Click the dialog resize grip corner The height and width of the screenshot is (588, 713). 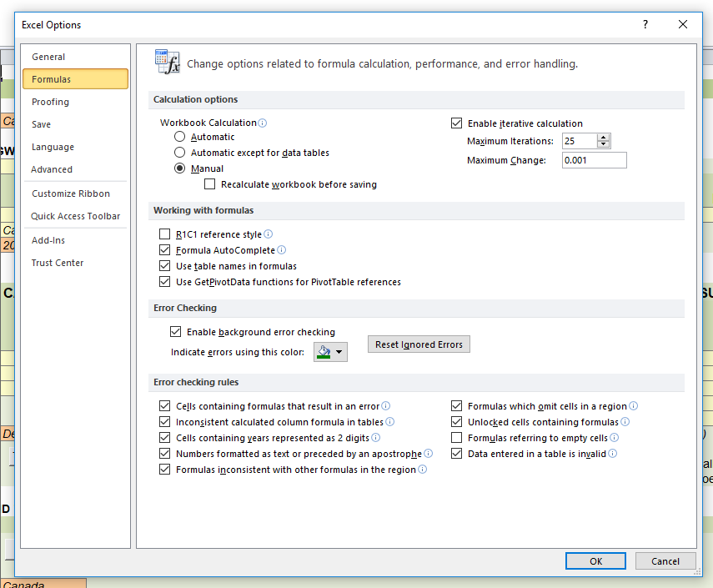(698, 572)
